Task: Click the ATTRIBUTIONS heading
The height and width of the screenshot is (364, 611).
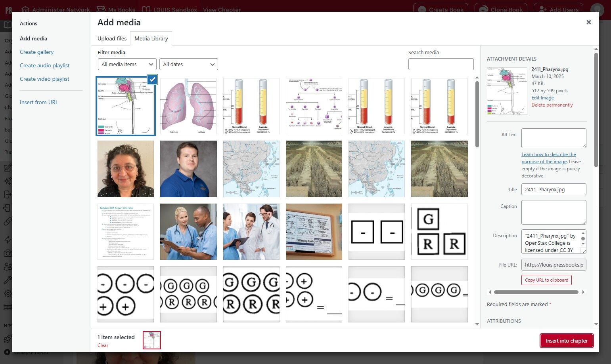Action: point(504,321)
